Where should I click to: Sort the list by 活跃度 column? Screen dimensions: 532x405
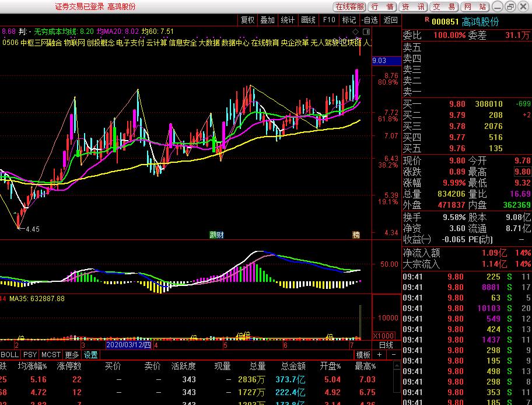click(183, 366)
